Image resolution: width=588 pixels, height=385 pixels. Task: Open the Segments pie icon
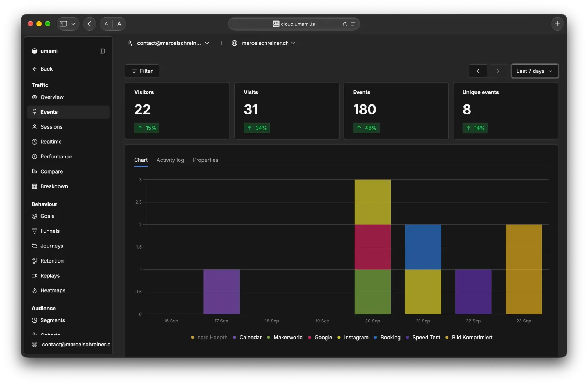35,320
